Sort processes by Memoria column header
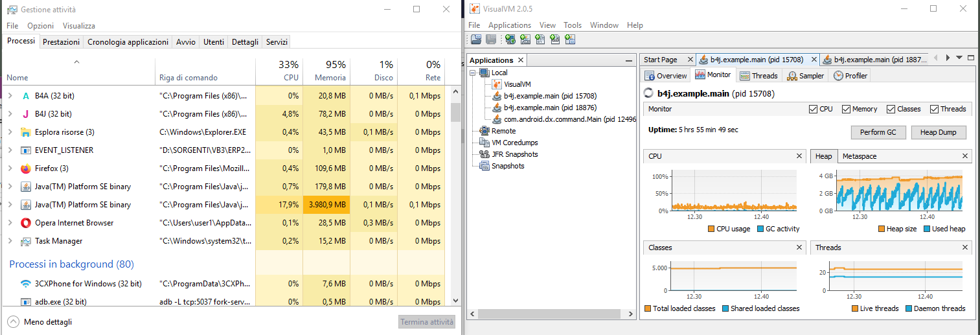 point(326,71)
